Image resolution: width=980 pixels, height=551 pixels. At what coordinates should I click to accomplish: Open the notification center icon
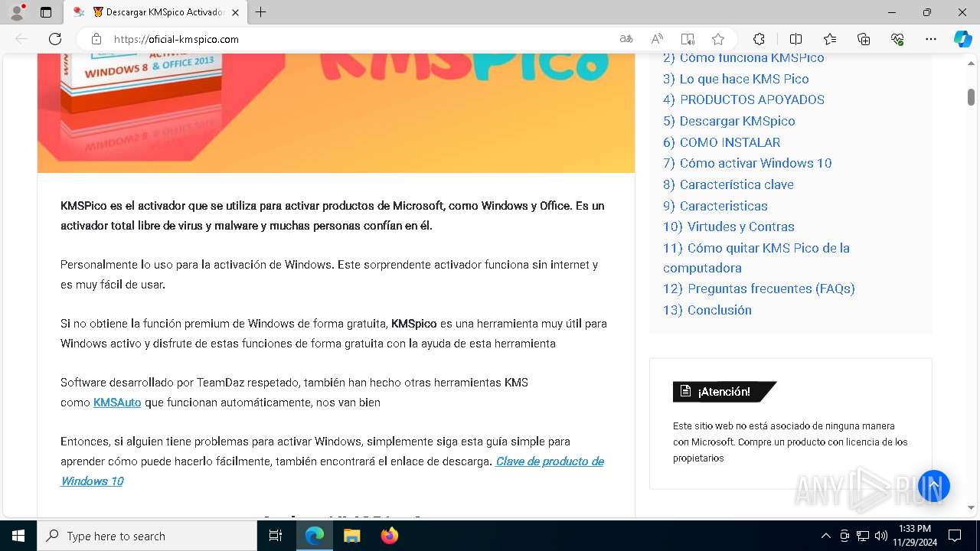click(955, 536)
